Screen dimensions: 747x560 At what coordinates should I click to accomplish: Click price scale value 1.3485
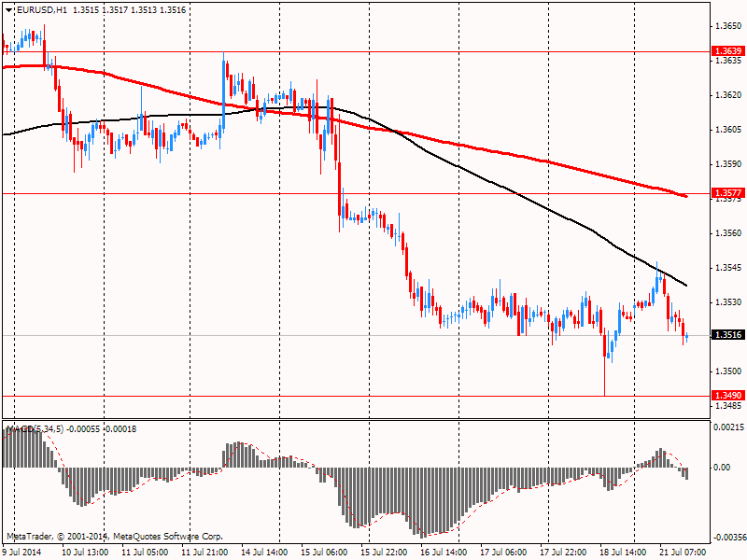[x=728, y=406]
